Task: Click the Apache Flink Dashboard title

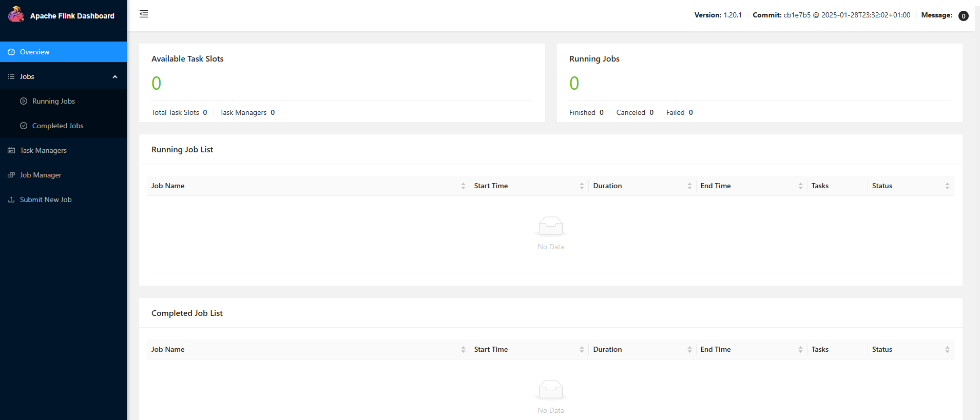Action: click(x=72, y=16)
